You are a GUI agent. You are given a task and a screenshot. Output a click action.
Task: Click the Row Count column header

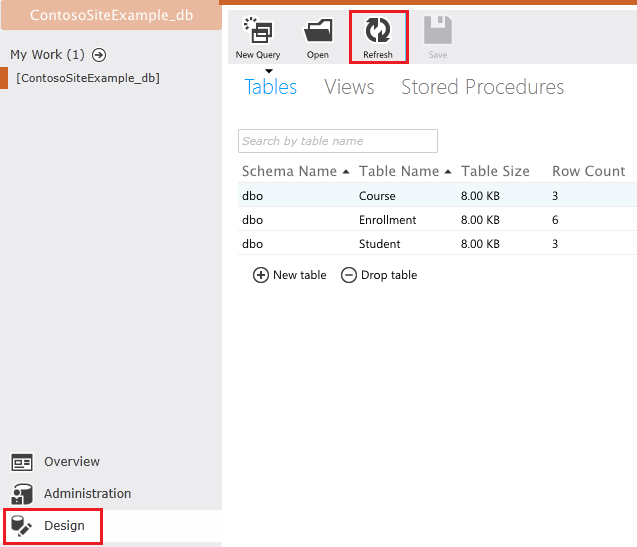[588, 171]
